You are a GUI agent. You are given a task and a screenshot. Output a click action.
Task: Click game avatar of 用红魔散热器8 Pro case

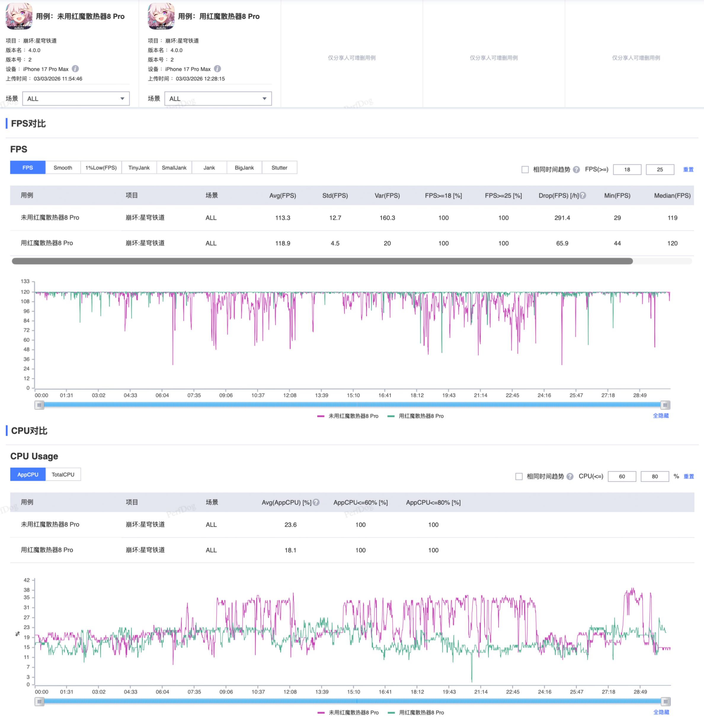(161, 16)
